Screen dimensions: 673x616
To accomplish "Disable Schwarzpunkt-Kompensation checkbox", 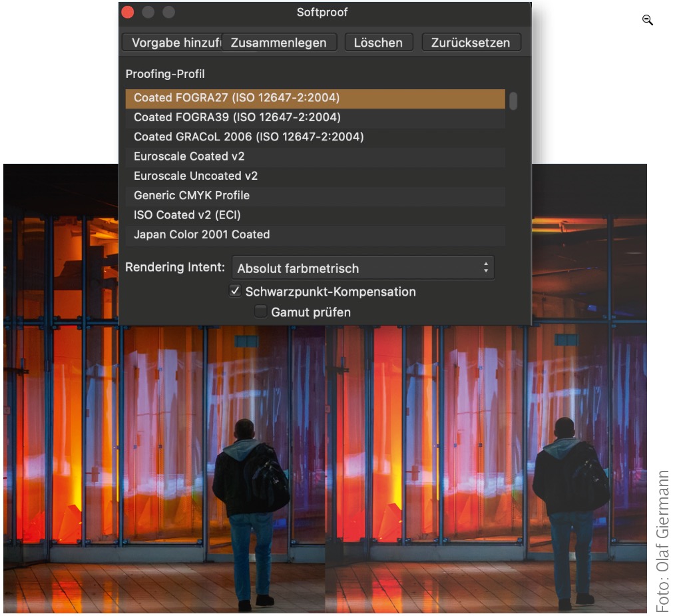I will [235, 291].
